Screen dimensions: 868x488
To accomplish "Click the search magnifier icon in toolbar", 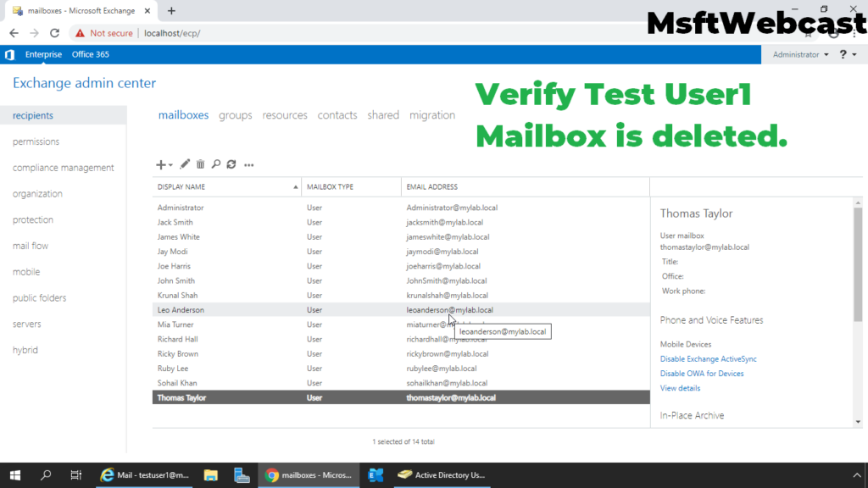I will [x=216, y=164].
